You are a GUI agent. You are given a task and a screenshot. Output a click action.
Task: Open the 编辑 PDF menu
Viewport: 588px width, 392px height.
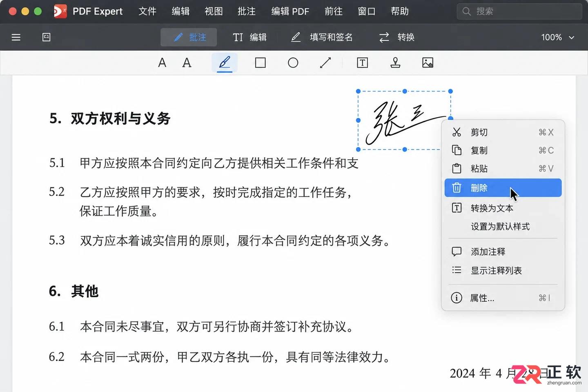(290, 11)
